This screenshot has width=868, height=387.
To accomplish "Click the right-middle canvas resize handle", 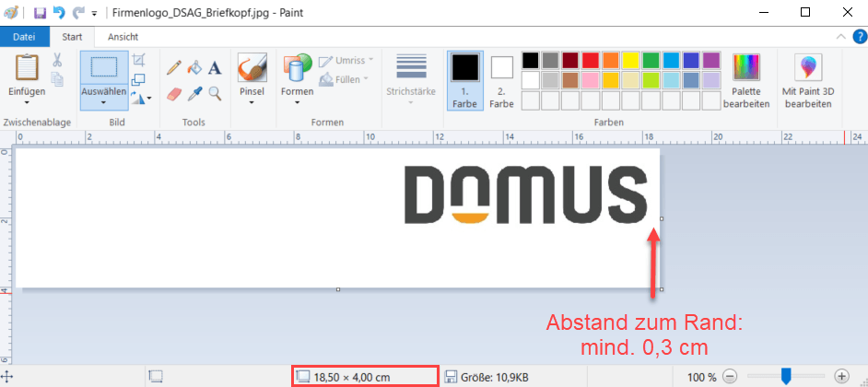I will 662,218.
